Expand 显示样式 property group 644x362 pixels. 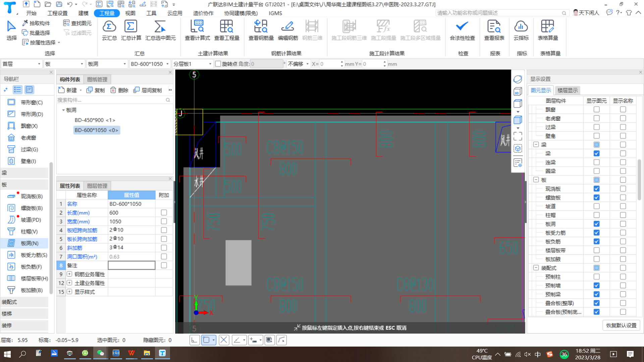click(x=69, y=291)
